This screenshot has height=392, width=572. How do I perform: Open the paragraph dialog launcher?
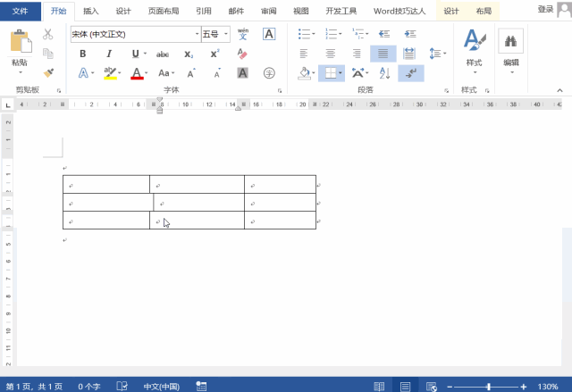click(446, 90)
